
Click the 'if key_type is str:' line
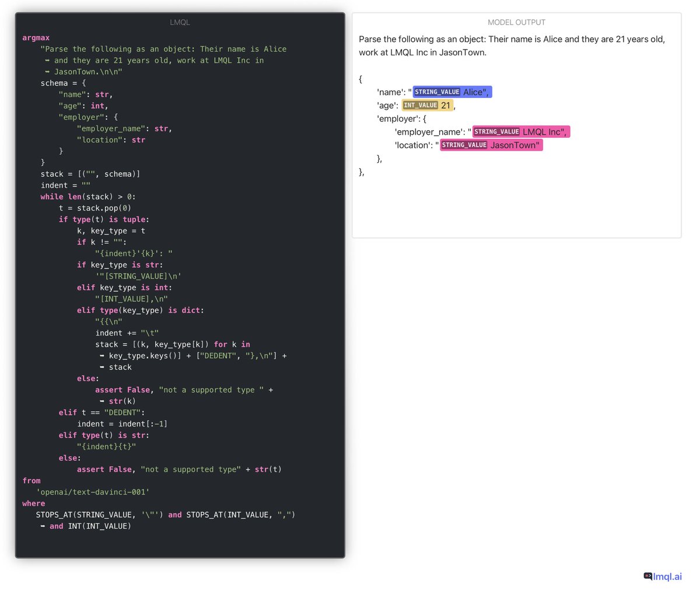(x=120, y=265)
